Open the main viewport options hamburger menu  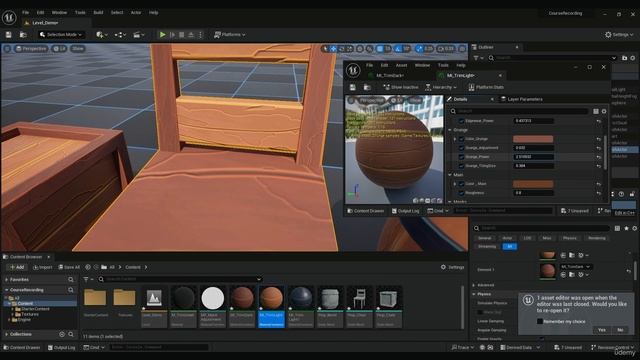tap(7, 49)
